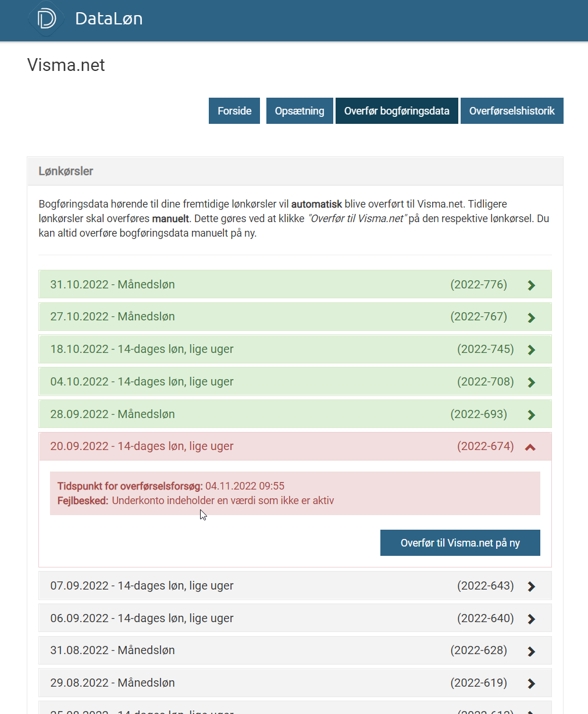Viewport: 588px width, 714px height.
Task: Click the DataLøn logo icon
Action: 46,19
